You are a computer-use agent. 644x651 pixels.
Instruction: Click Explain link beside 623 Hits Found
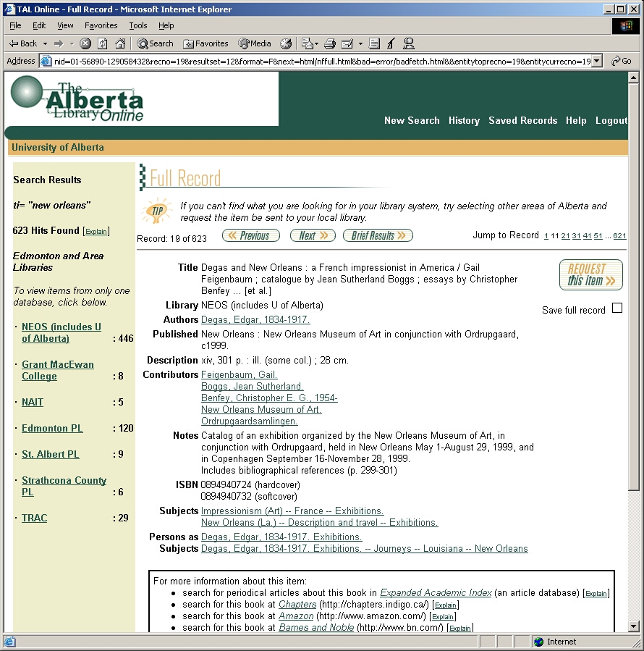pos(96,232)
